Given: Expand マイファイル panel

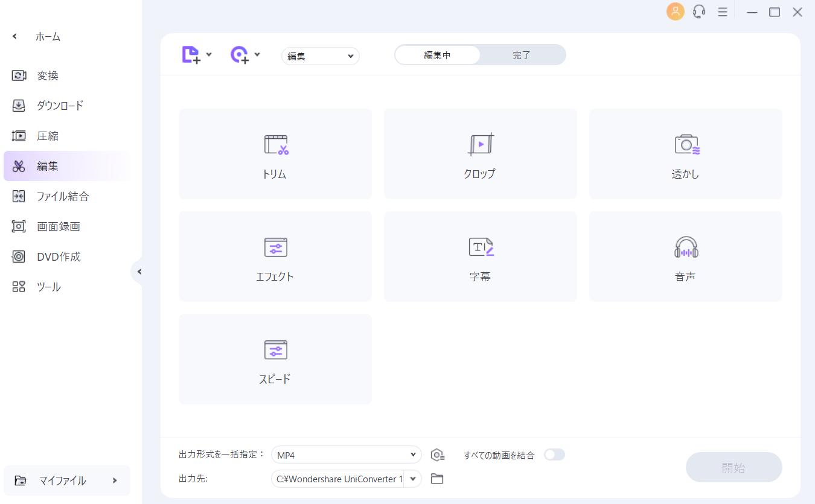Looking at the screenshot, I should (67, 480).
